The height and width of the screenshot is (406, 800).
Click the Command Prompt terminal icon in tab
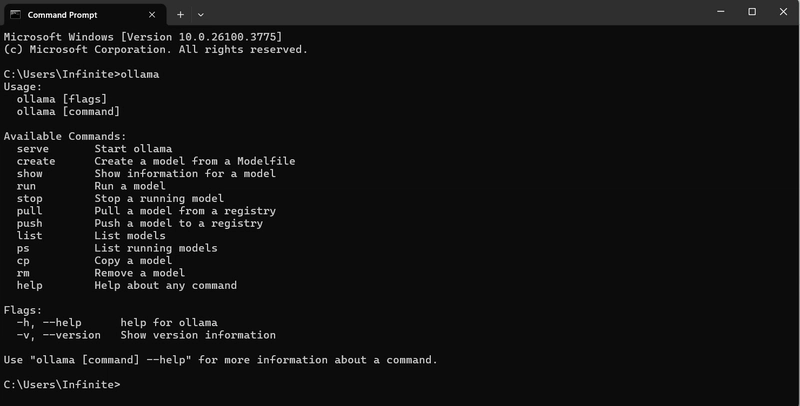point(15,15)
